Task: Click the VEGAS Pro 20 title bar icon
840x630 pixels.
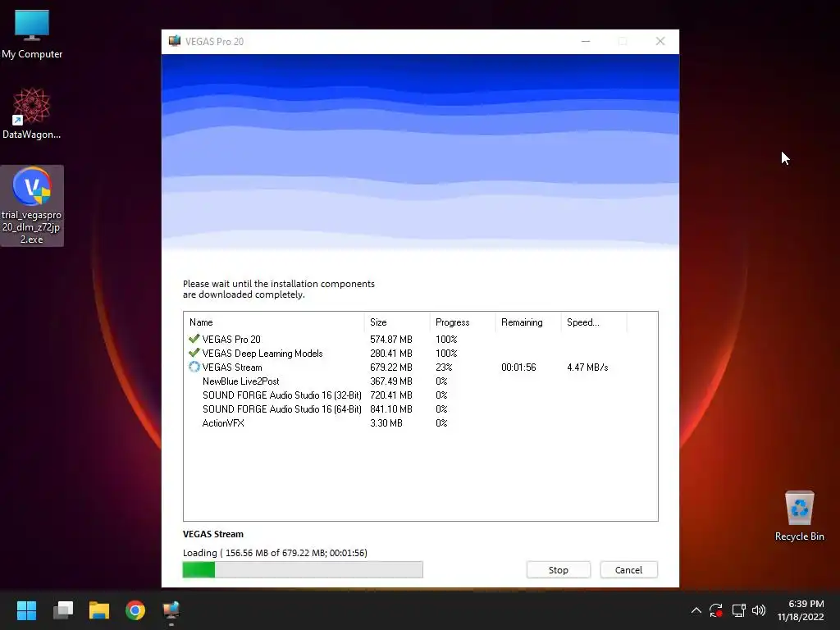Action: (x=174, y=41)
